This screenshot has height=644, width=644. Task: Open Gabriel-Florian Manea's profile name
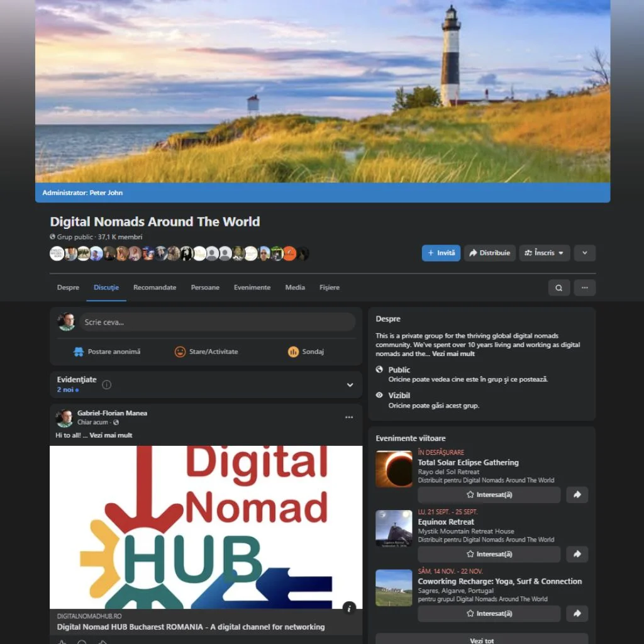click(112, 413)
